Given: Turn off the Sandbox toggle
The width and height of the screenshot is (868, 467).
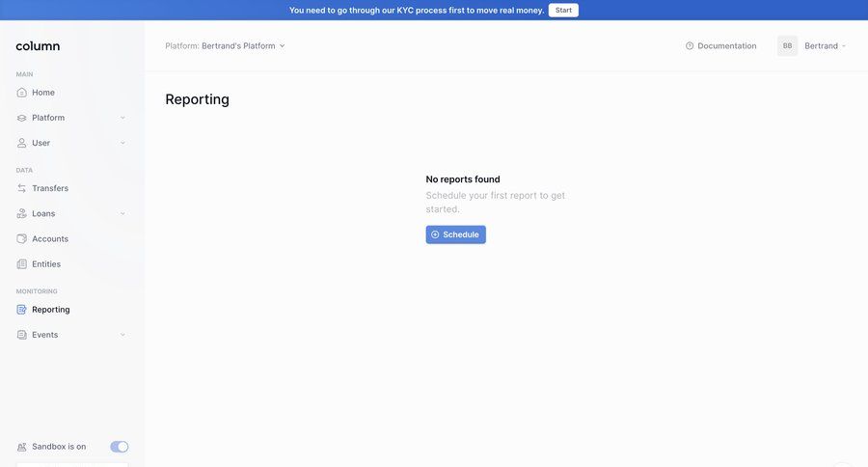Looking at the screenshot, I should [120, 447].
